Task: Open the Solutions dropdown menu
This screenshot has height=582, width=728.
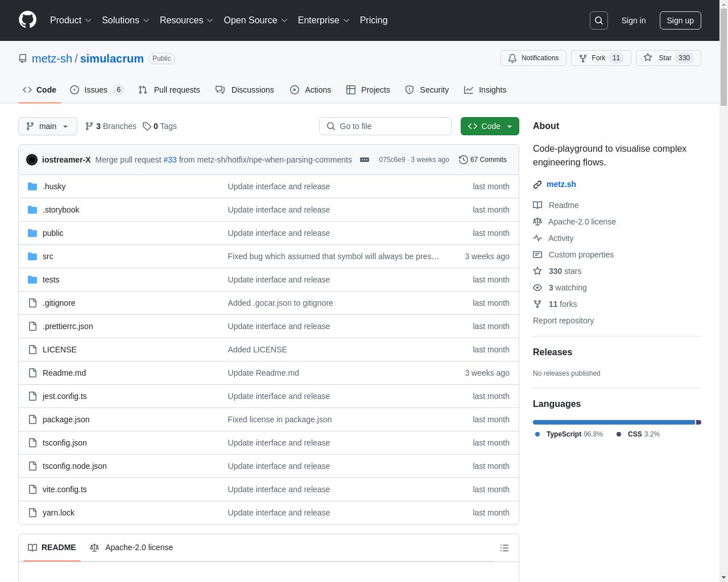Action: click(x=126, y=20)
